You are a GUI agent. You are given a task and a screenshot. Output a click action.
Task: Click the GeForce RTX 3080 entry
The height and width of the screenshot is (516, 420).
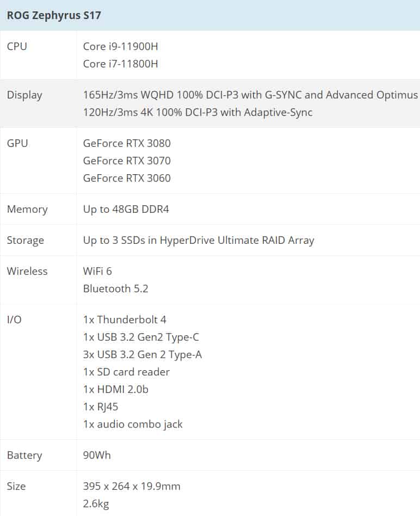click(127, 144)
